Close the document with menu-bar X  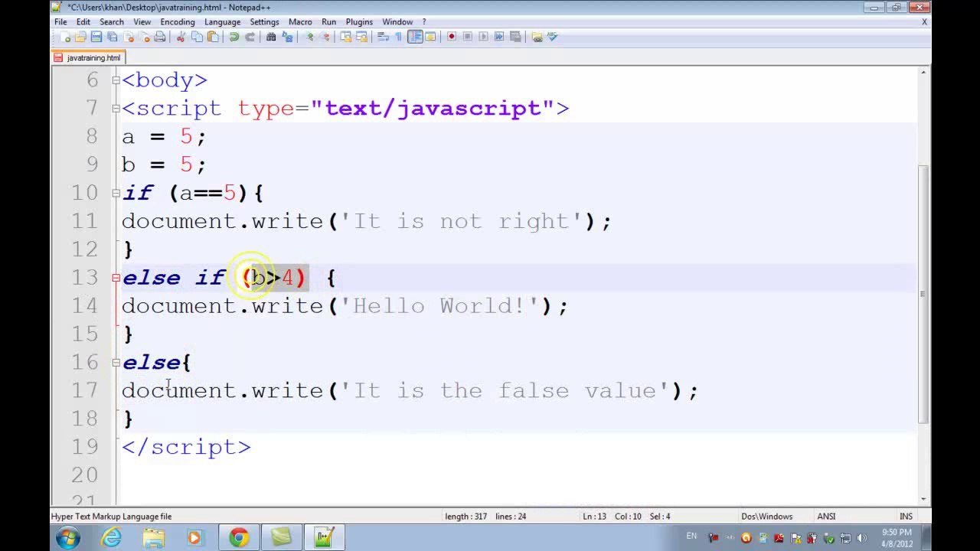(x=924, y=22)
